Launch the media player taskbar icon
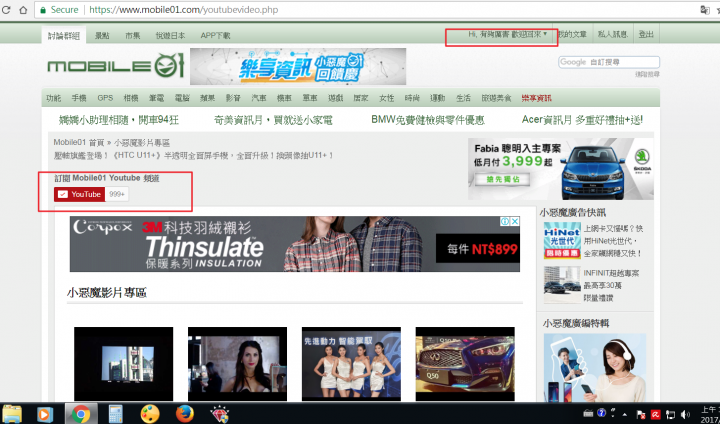Screen dimensions: 720x424 (x=45, y=414)
